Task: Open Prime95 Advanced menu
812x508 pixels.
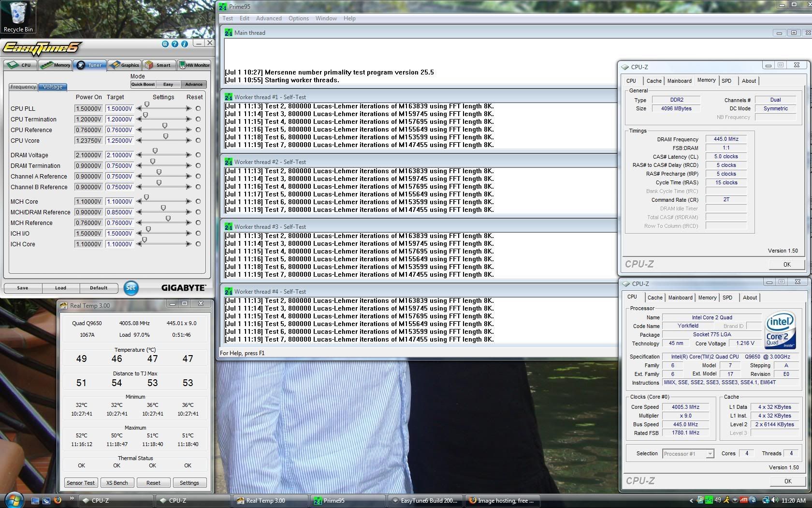Action: click(x=269, y=18)
